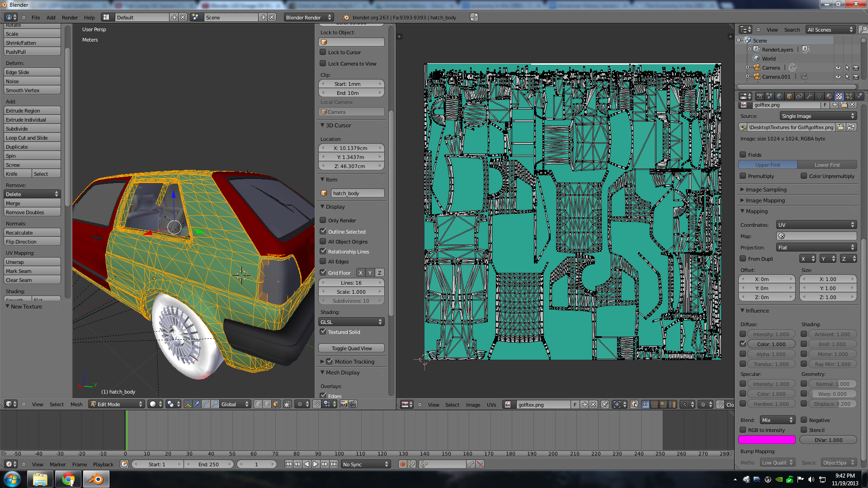Toggle UV and edit mode selection sync
Screen dimensions: 868x488
point(634,404)
